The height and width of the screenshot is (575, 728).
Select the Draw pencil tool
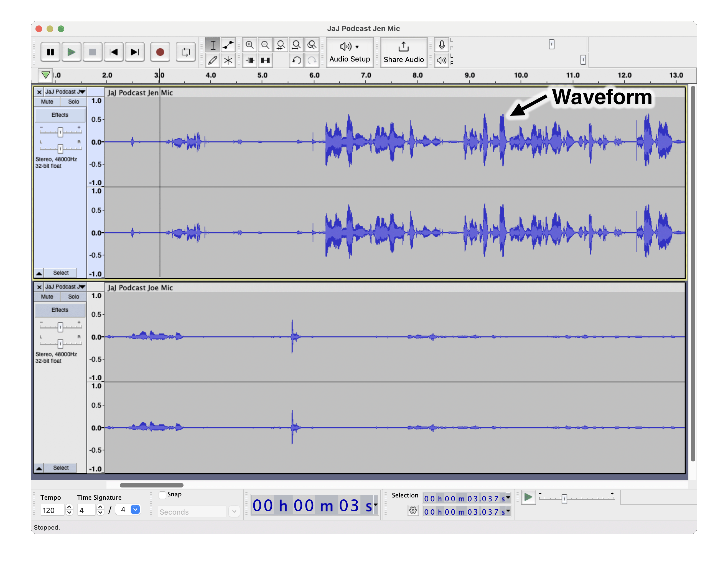pos(213,60)
